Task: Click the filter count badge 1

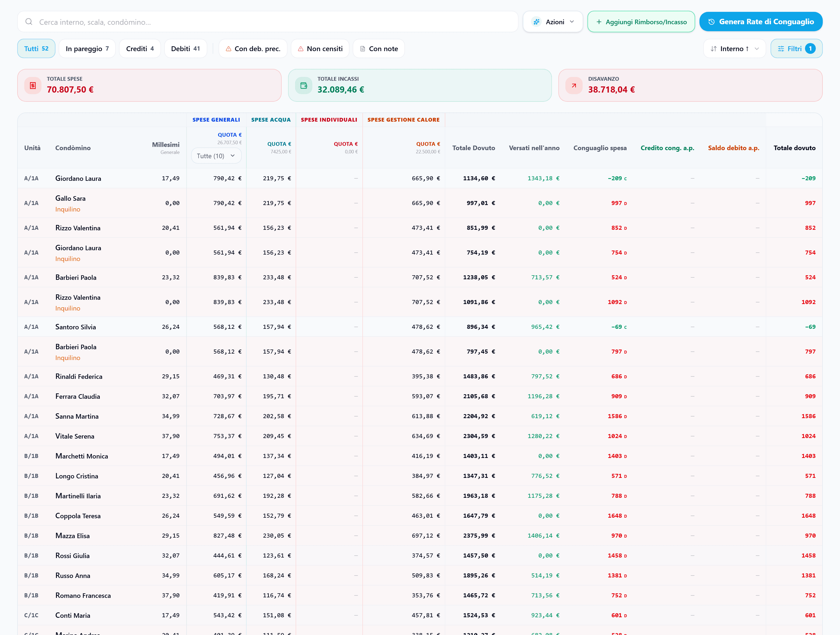Action: [x=810, y=49]
